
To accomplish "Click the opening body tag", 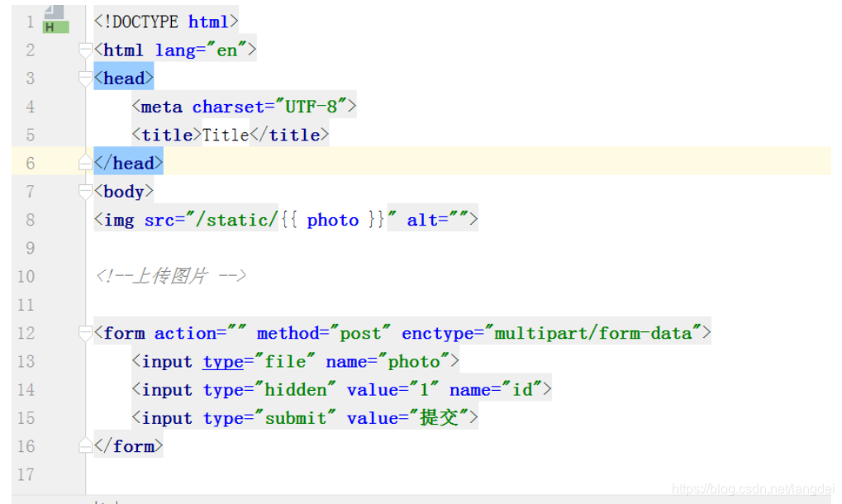I will point(123,192).
